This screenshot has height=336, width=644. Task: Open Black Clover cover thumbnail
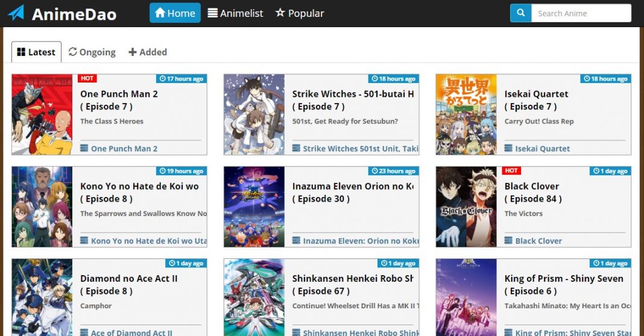coord(466,207)
